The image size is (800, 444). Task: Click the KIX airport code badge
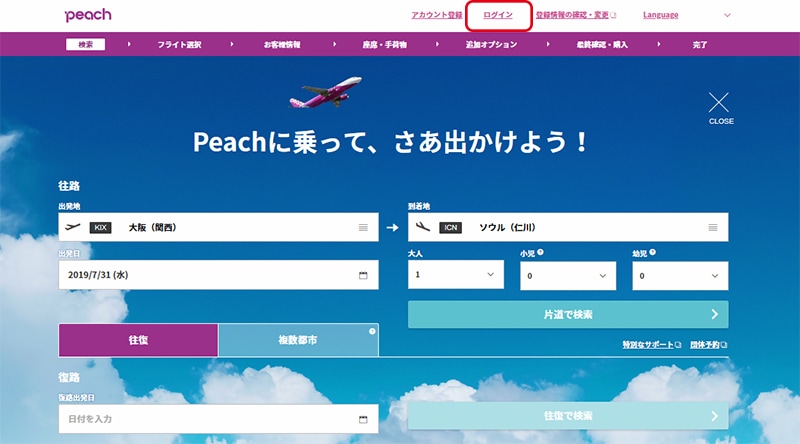(100, 228)
